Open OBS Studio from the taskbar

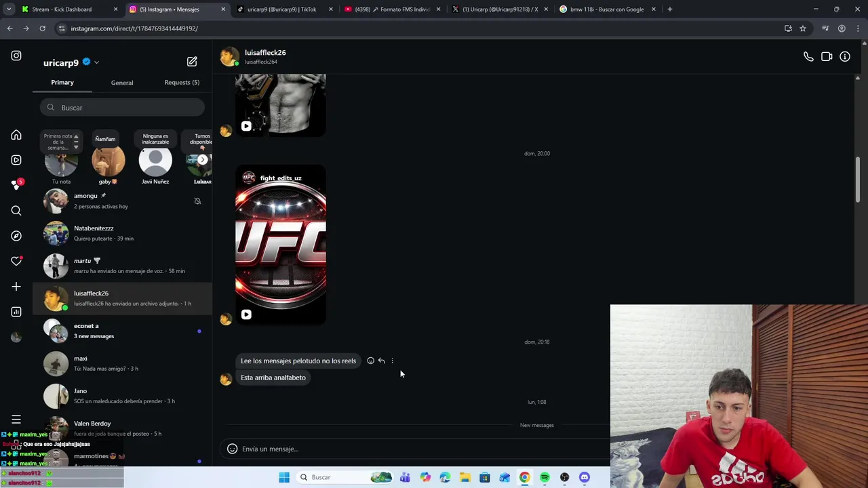tap(565, 477)
